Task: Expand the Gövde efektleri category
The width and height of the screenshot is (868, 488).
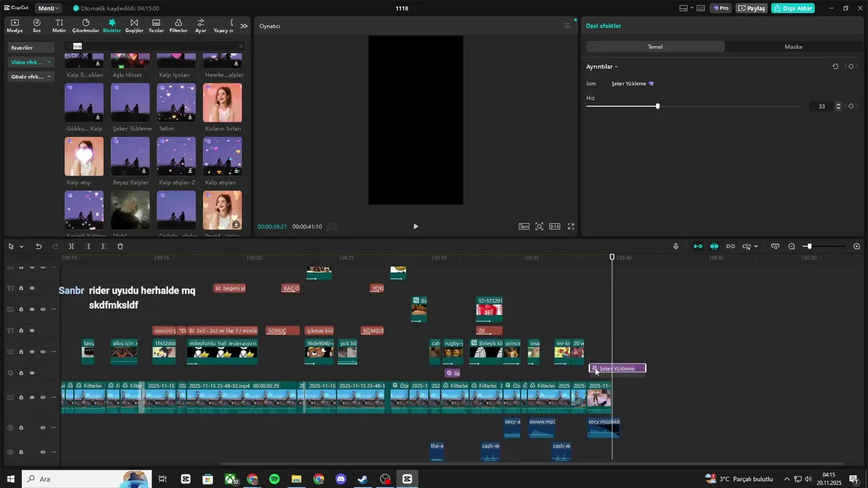Action: pyautogui.click(x=49, y=77)
